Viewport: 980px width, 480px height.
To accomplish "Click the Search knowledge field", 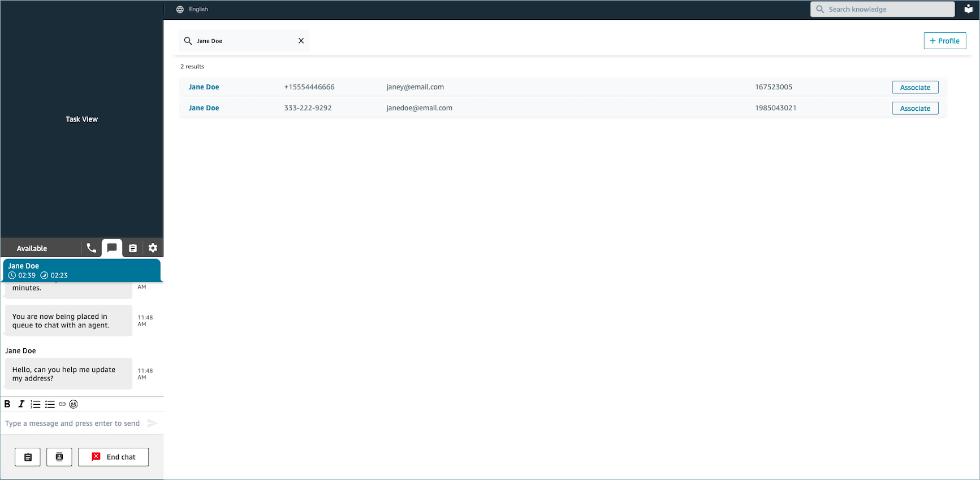I will (882, 9).
